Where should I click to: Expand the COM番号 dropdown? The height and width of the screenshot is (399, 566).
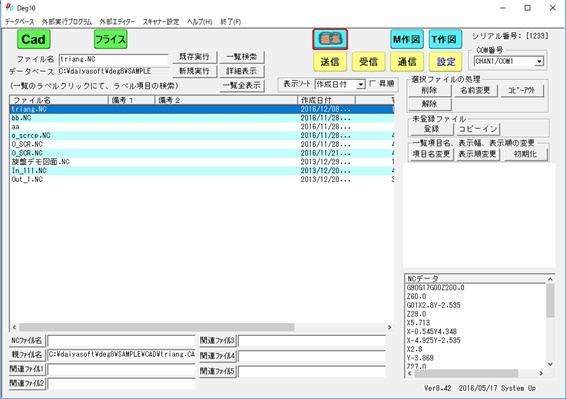(x=539, y=61)
